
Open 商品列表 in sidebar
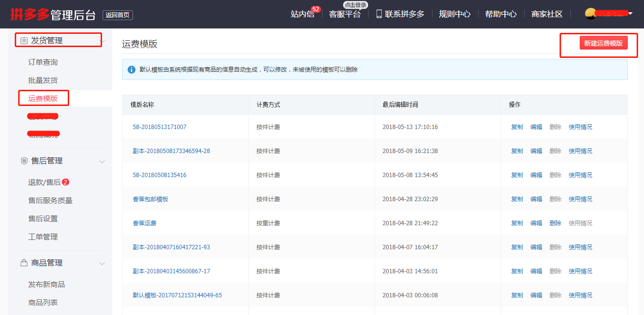pos(43,303)
